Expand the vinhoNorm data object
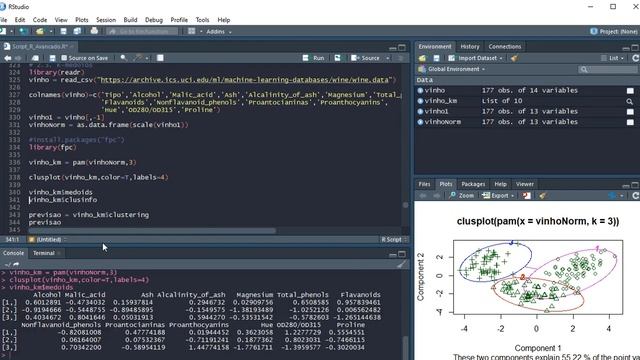 click(420, 122)
